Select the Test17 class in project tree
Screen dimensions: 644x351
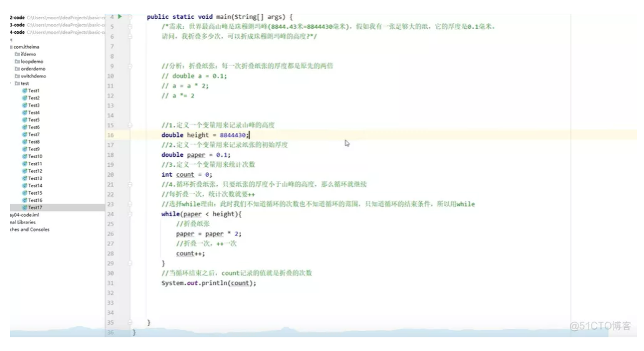click(x=35, y=207)
